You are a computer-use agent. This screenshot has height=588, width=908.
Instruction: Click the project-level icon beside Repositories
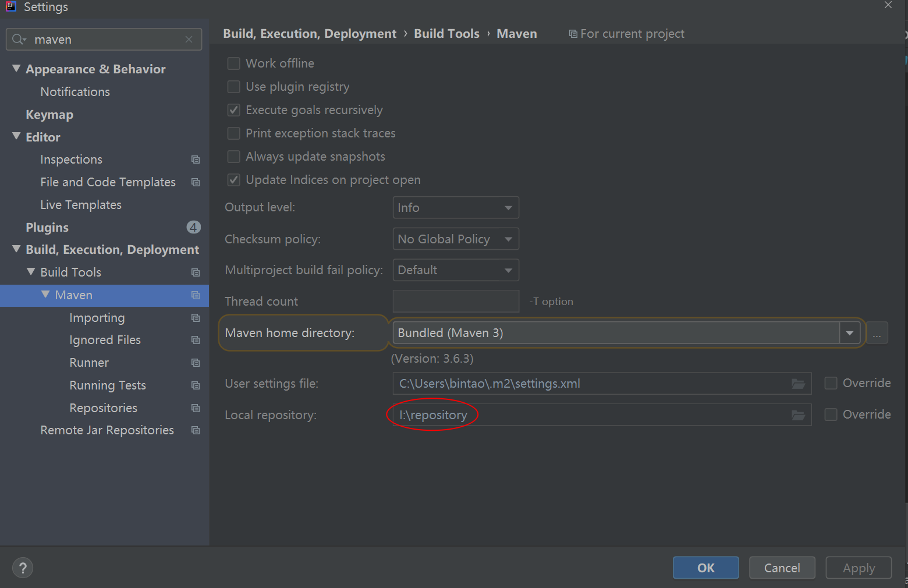click(x=196, y=408)
